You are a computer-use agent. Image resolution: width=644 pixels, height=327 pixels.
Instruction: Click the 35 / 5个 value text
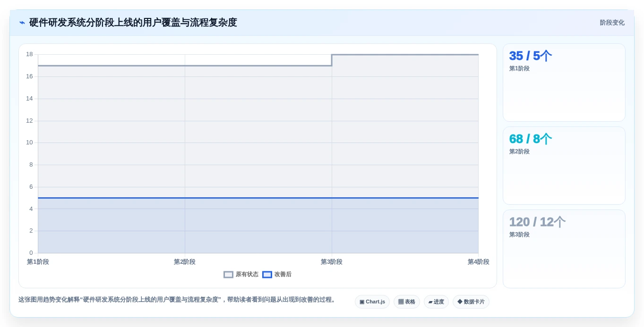tap(530, 56)
